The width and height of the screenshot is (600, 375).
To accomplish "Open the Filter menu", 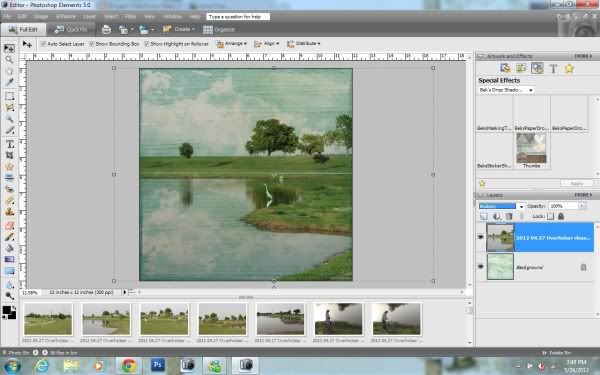I will click(x=130, y=16).
